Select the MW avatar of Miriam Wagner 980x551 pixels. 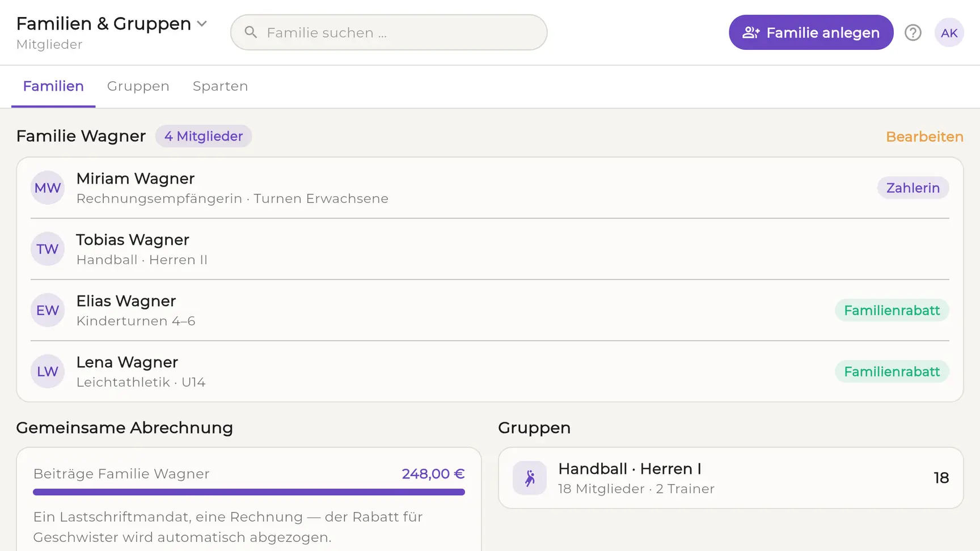(48, 188)
